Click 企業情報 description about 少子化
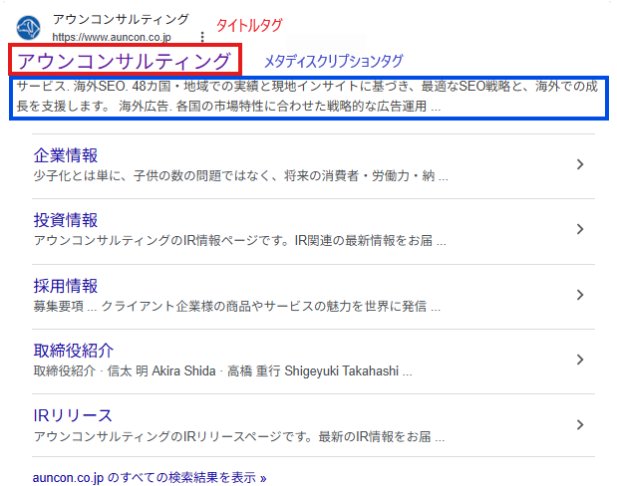The height and width of the screenshot is (486, 617). 241,176
